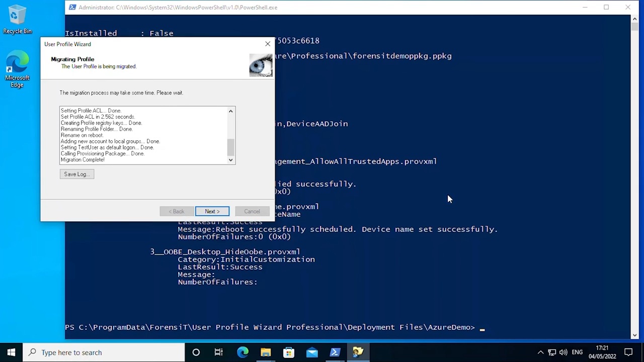Minimize the PowerShell window

[x=585, y=7]
